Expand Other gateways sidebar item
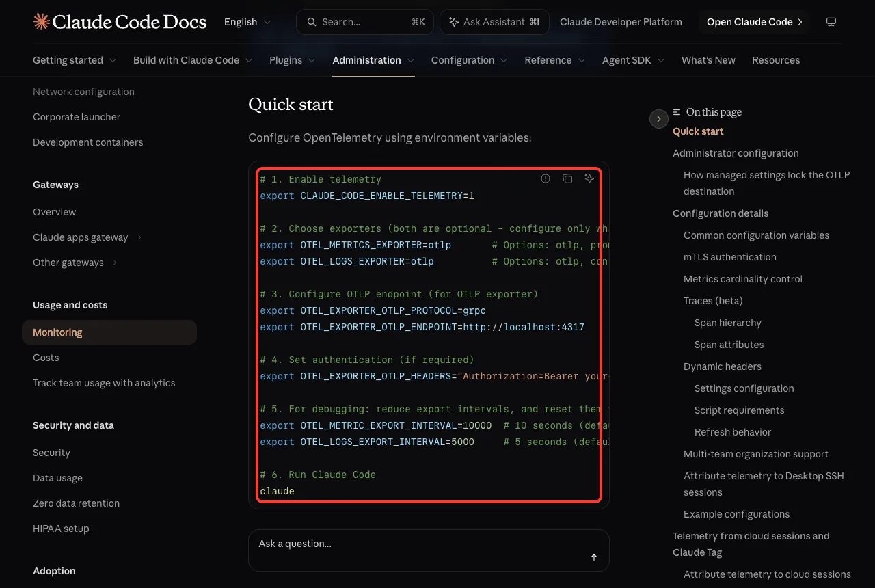This screenshot has width=875, height=588. [75, 263]
